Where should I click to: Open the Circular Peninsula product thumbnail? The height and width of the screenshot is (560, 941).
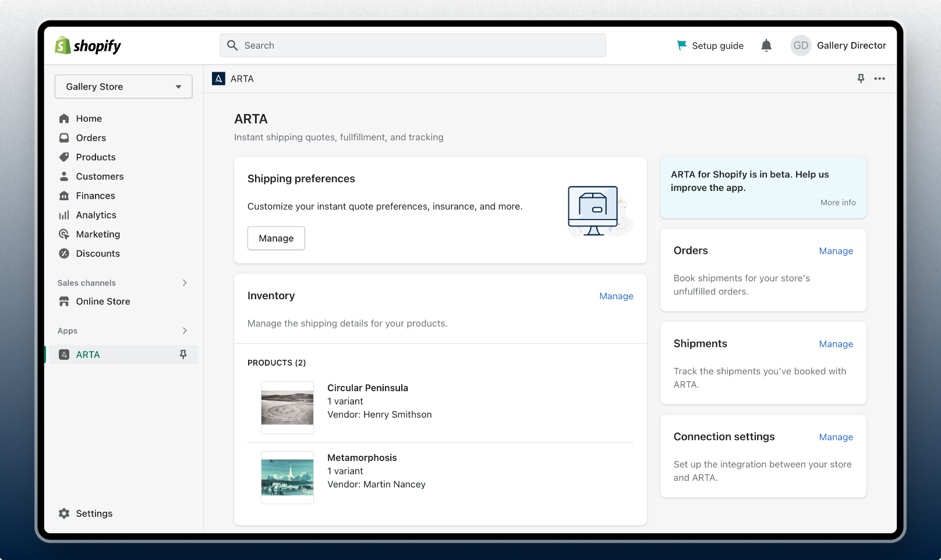pos(287,407)
